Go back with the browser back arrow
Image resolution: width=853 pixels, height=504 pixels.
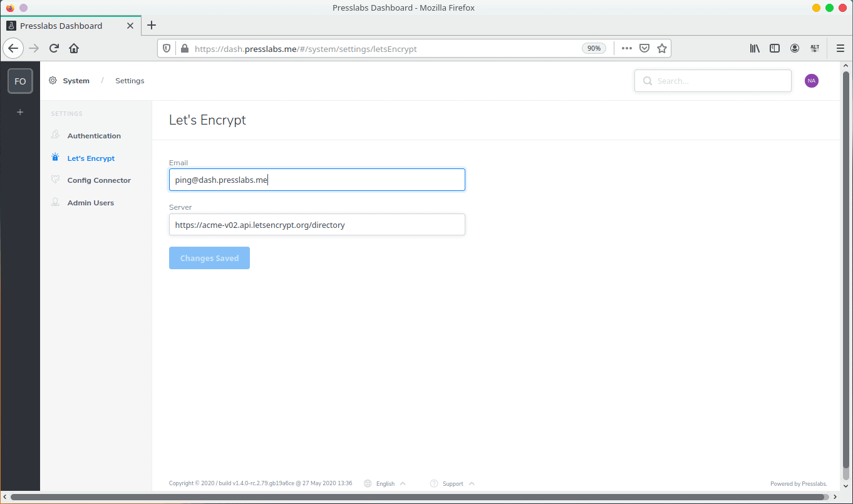point(13,48)
